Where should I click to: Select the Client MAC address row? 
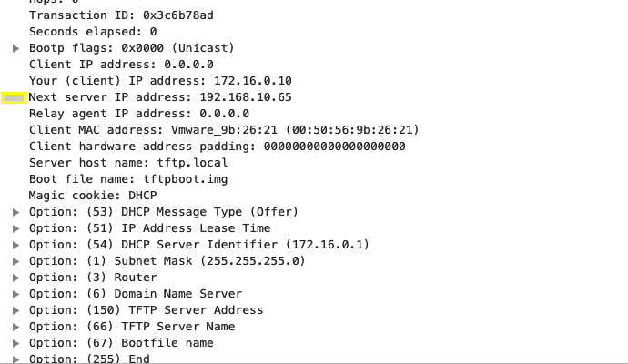tap(224, 130)
